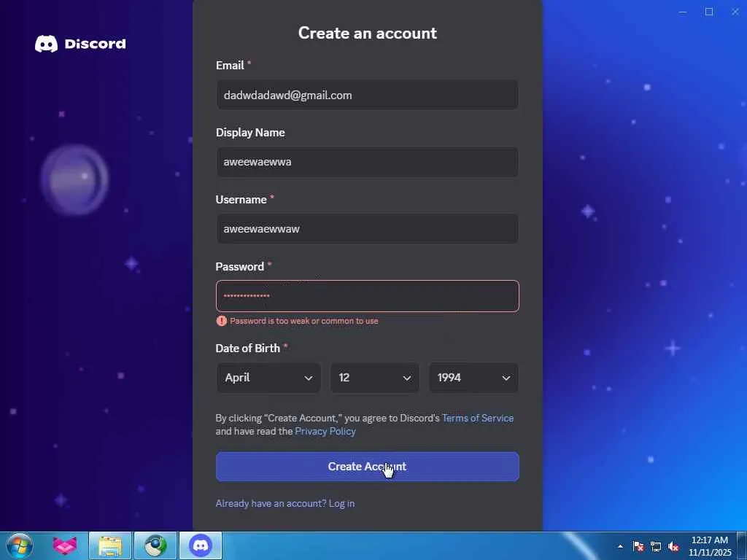
Task: Click the 'Create an account' heading
Action: [368, 33]
